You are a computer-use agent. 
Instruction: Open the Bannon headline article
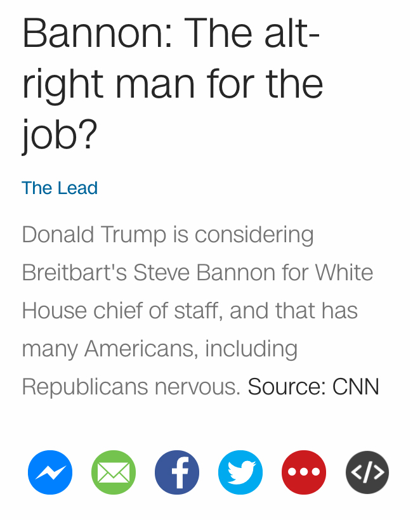coord(173,82)
